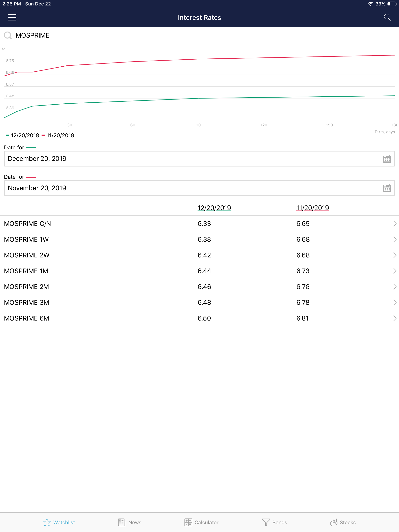Click the search magnifier in the top bar
The image size is (399, 532).
[x=388, y=17]
